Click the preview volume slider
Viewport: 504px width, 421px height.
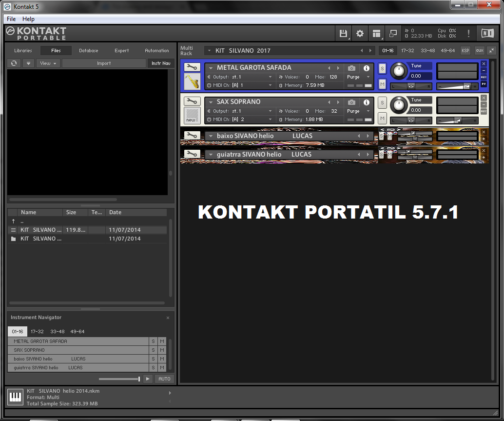(x=119, y=379)
